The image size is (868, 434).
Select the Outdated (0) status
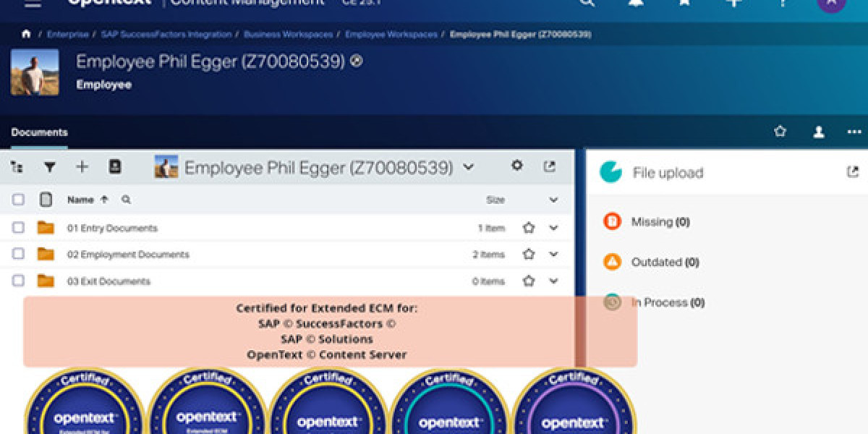coord(665,262)
